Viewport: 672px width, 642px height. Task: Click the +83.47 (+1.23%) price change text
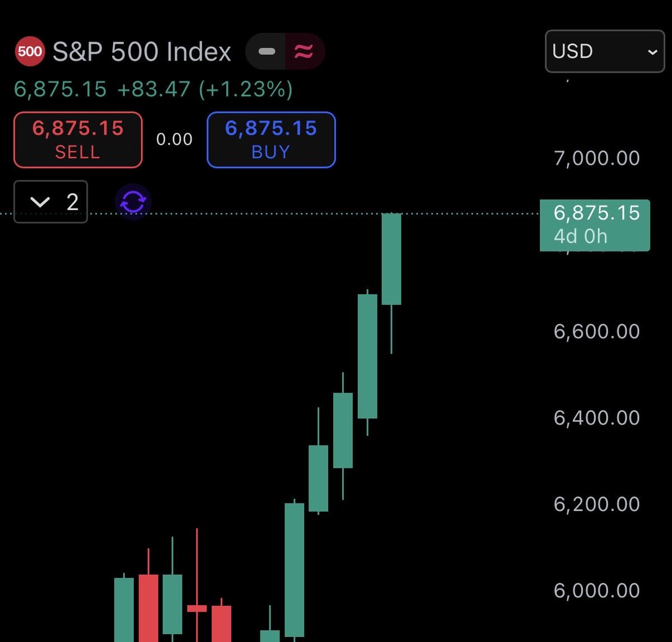(x=204, y=90)
